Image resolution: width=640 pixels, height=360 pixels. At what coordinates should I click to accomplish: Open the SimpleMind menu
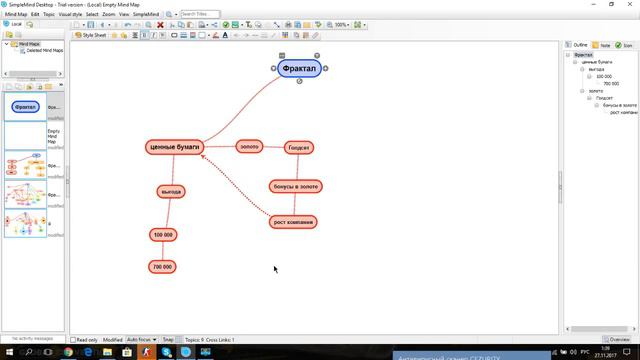(x=146, y=14)
